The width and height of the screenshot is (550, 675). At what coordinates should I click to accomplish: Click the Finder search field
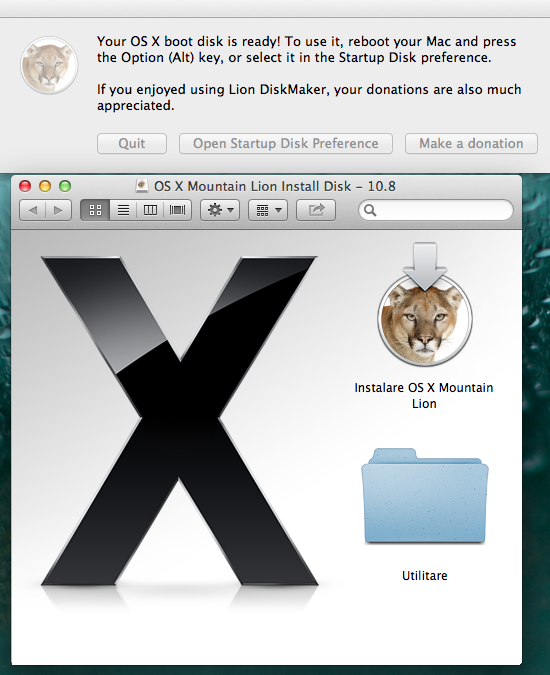pos(436,211)
